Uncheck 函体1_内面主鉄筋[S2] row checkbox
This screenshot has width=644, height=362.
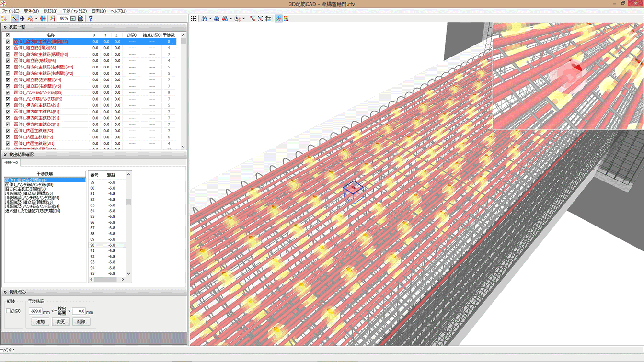(8, 131)
